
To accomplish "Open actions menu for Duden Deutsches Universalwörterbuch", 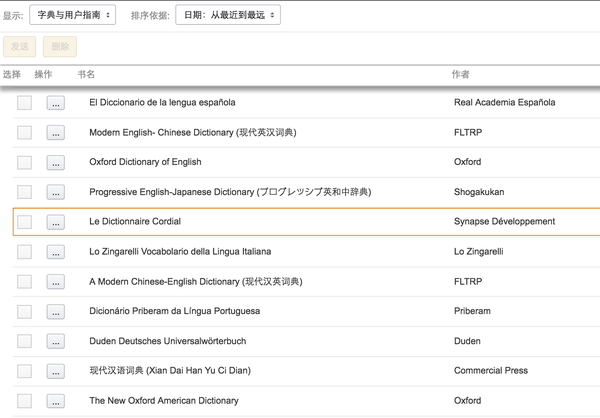I will click(x=55, y=341).
